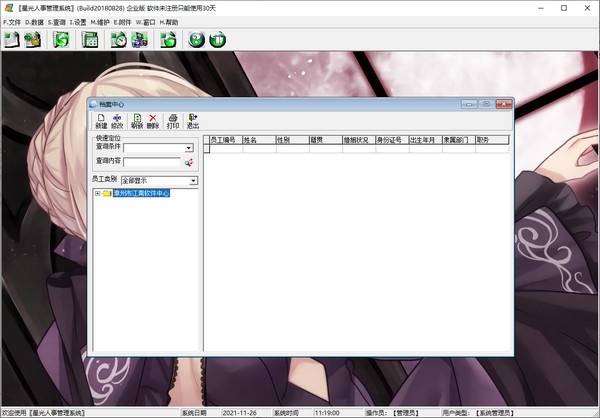Click the 姓名 column header
This screenshot has height=418, width=600.
257,141
